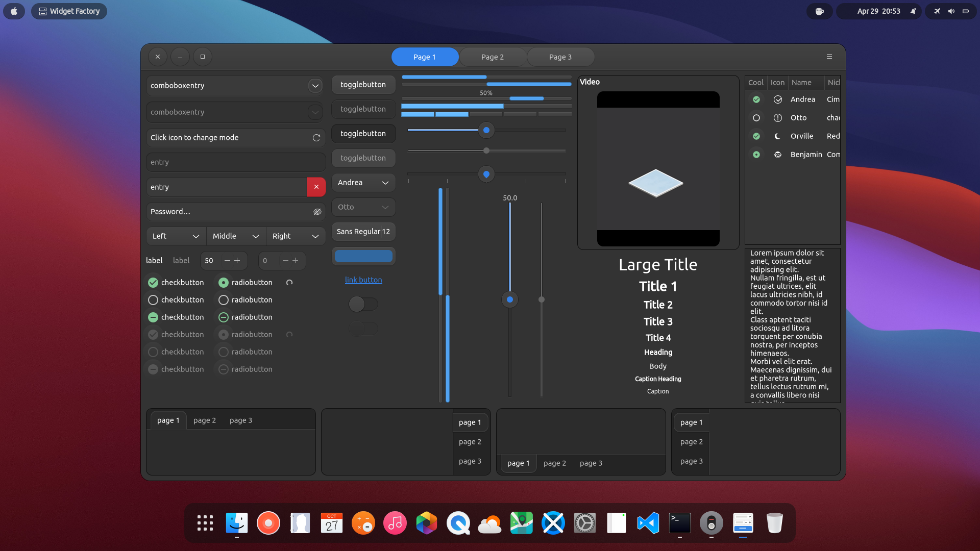Click the moon icon beside Orville
The height and width of the screenshot is (551, 980).
(x=777, y=136)
